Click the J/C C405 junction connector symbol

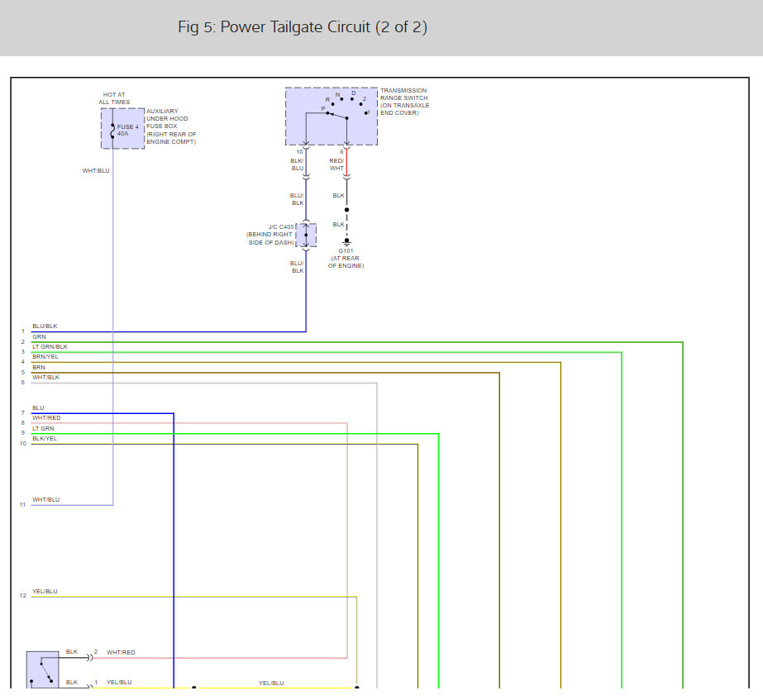pos(306,235)
